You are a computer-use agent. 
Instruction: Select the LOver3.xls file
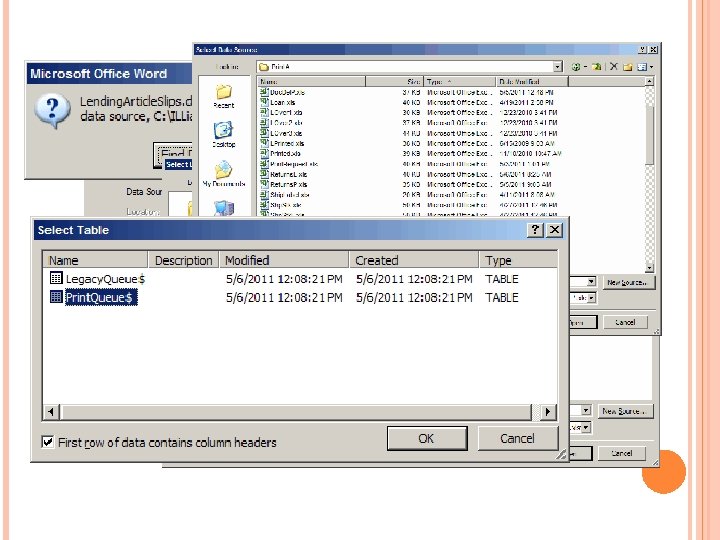click(x=286, y=133)
